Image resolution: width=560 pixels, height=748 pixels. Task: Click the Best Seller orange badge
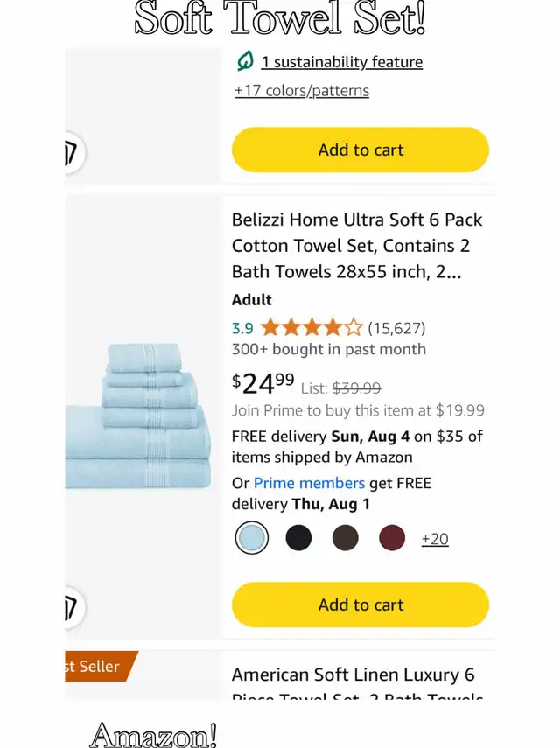(99, 666)
